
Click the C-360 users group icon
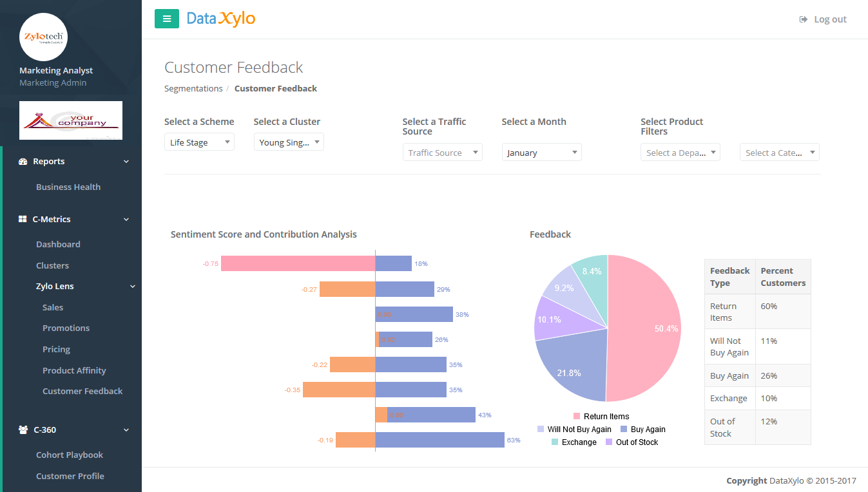(23, 430)
